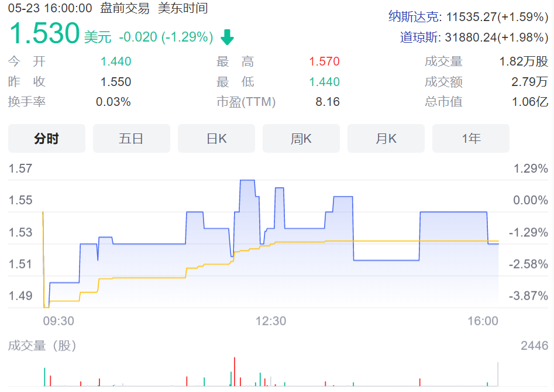The image size is (554, 392).
Task: Click the green down arrow icon
Action: point(227,38)
